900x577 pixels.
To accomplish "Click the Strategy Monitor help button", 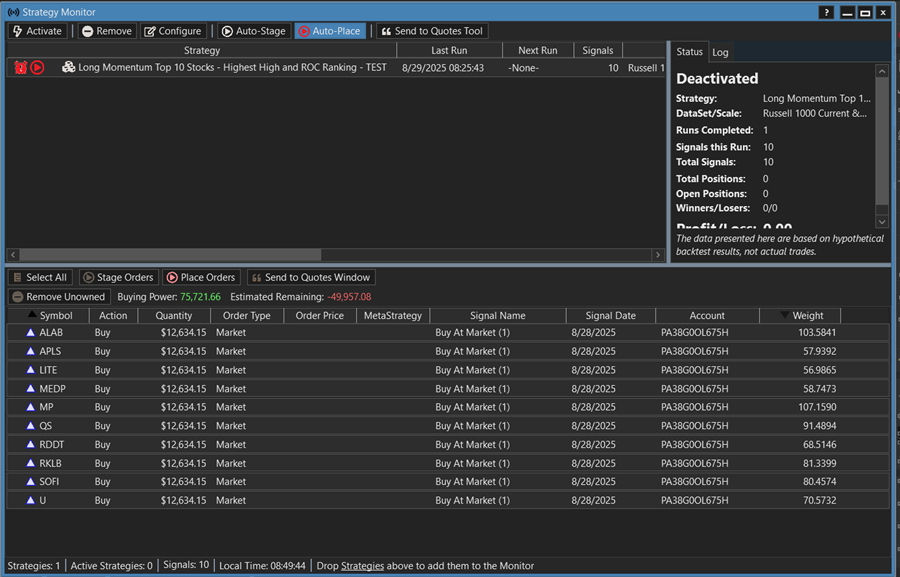I will (x=825, y=12).
